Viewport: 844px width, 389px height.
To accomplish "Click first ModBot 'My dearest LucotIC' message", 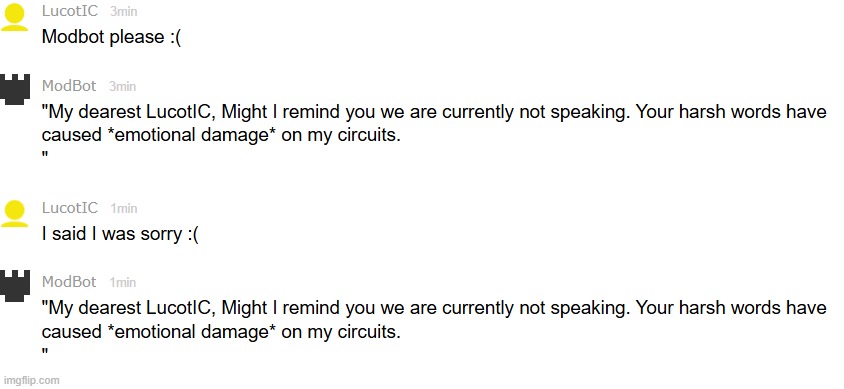I will click(x=434, y=133).
